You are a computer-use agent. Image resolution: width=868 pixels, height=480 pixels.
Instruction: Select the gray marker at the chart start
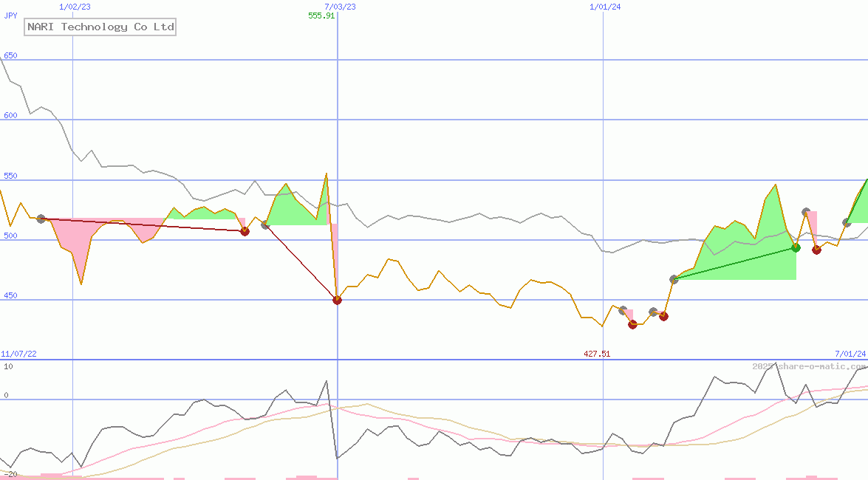click(41, 218)
